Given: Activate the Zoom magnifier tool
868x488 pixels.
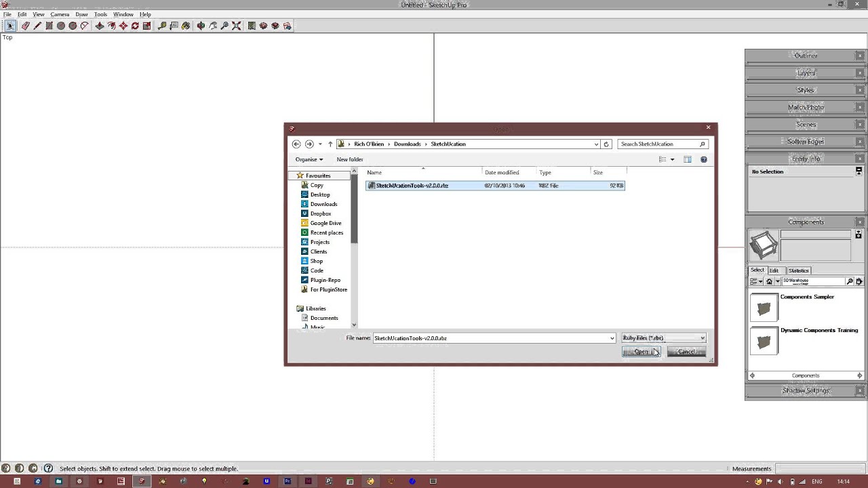Looking at the screenshot, I should pyautogui.click(x=224, y=26).
